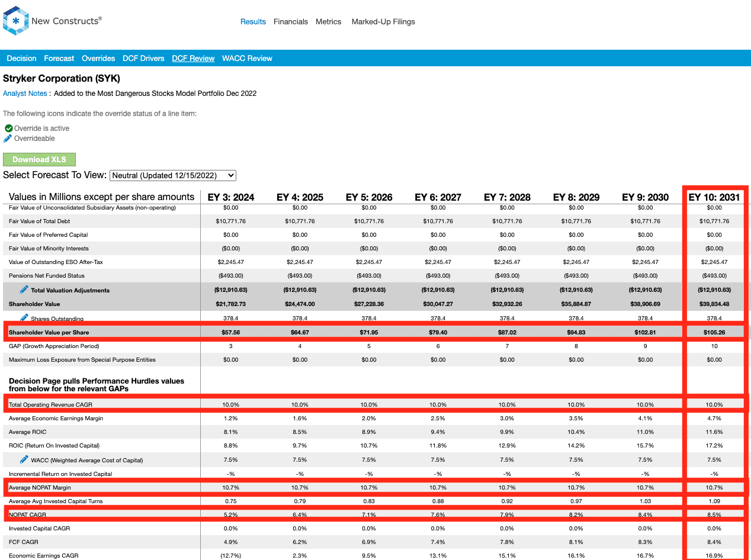
Task: Switch to the Decision tab
Action: click(x=22, y=59)
